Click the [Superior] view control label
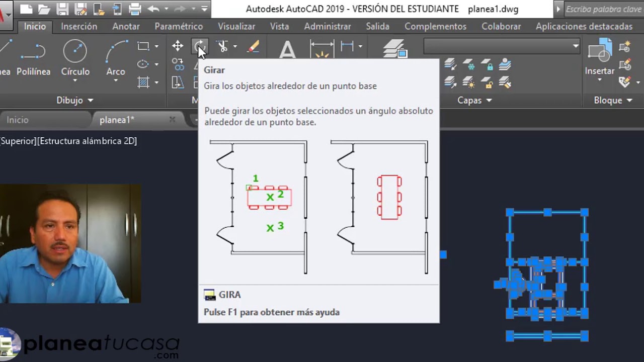Screen dimensions: 644x362 19,141
